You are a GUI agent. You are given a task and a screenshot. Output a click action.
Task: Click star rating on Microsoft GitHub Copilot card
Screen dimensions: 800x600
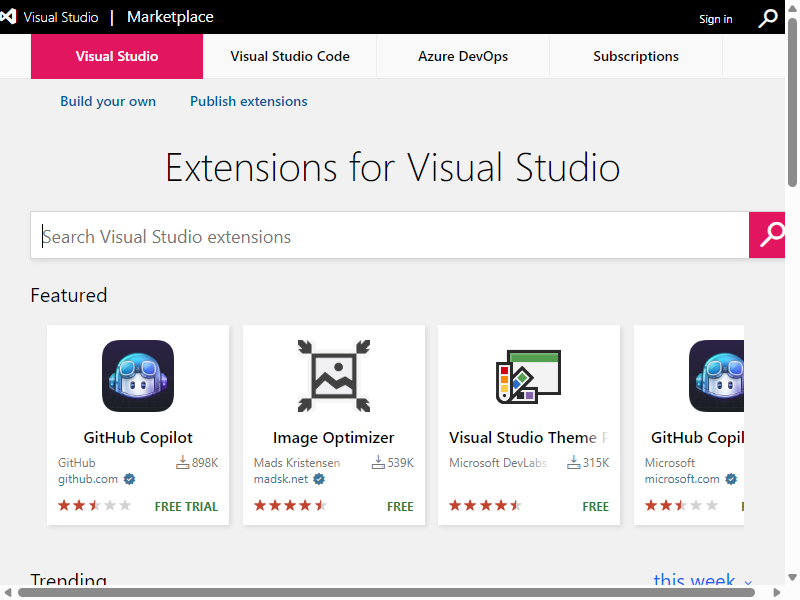pyautogui.click(x=682, y=506)
